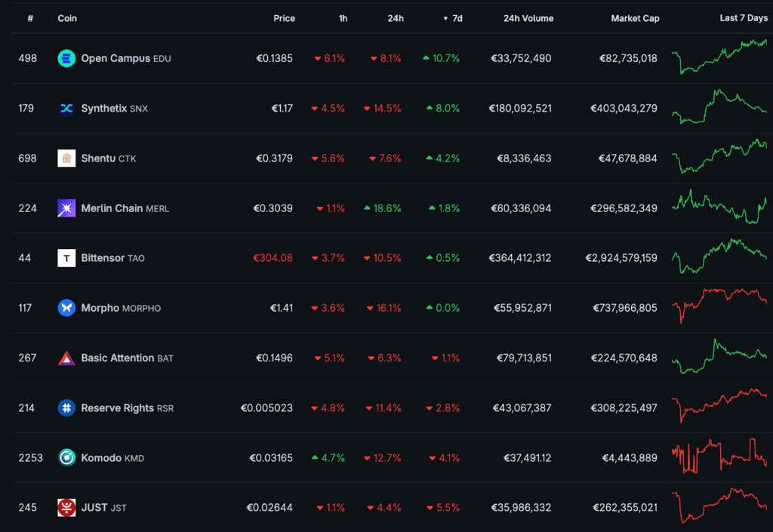This screenshot has height=532, width=773.
Task: Click the JUST JST logo icon
Action: click(66, 507)
